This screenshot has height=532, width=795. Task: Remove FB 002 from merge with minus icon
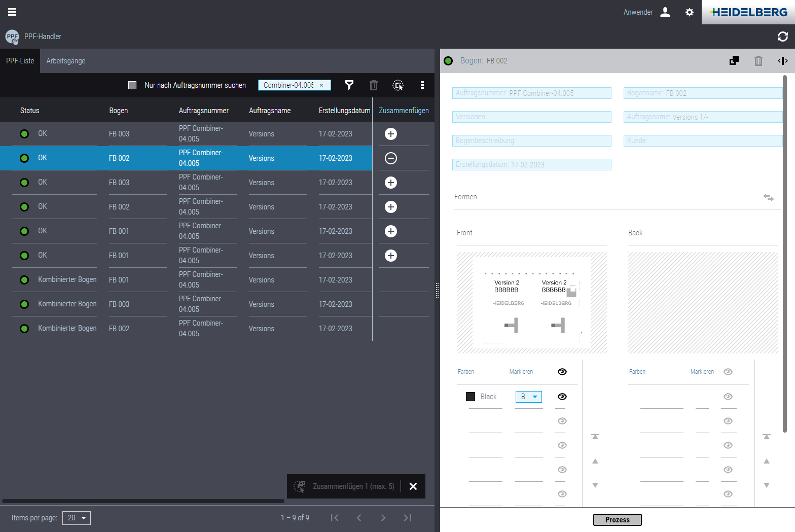[x=390, y=158]
